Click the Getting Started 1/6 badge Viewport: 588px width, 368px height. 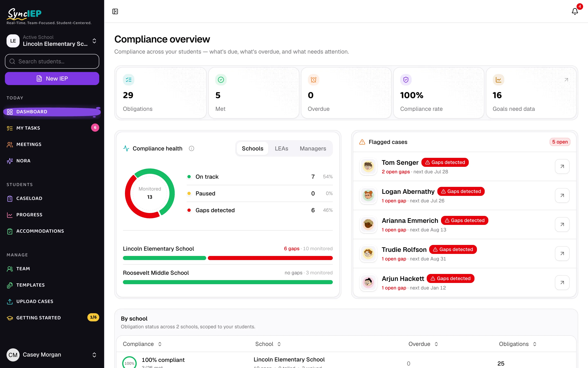click(x=93, y=317)
